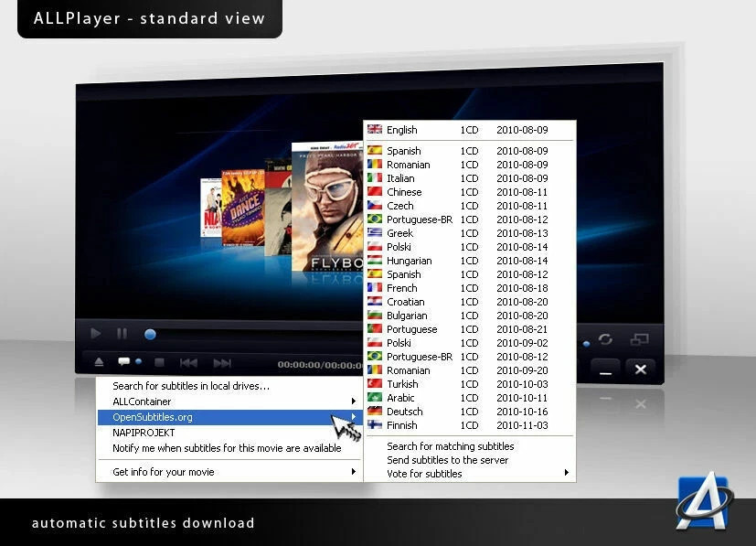Choose the Portuguese subtitle dated 2010-08-21
756x546 pixels.
pyautogui.click(x=470, y=329)
